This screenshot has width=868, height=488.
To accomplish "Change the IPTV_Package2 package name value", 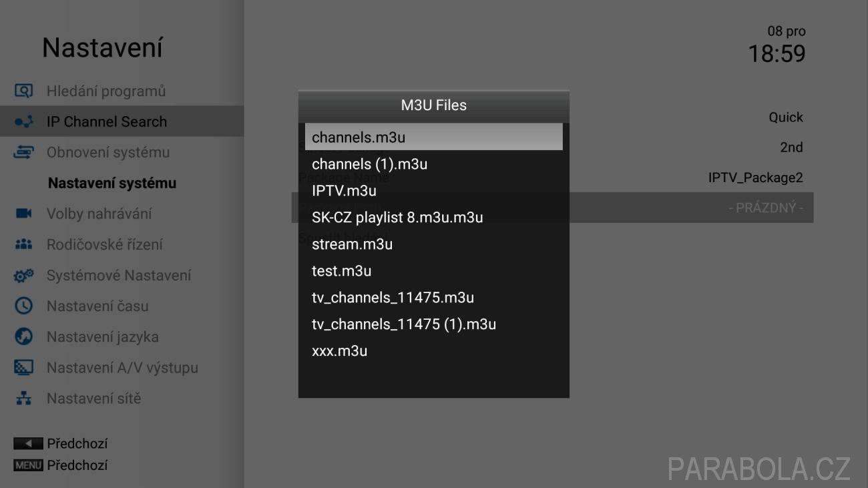I will coord(755,178).
